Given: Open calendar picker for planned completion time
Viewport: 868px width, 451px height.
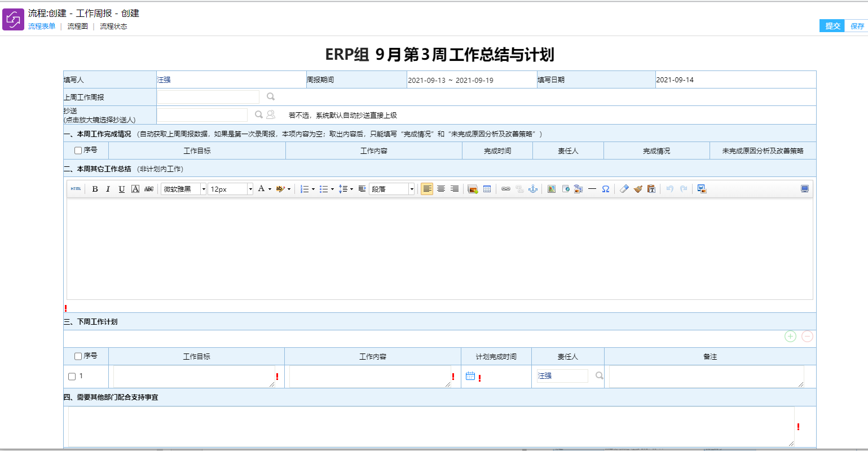Looking at the screenshot, I should coord(470,376).
